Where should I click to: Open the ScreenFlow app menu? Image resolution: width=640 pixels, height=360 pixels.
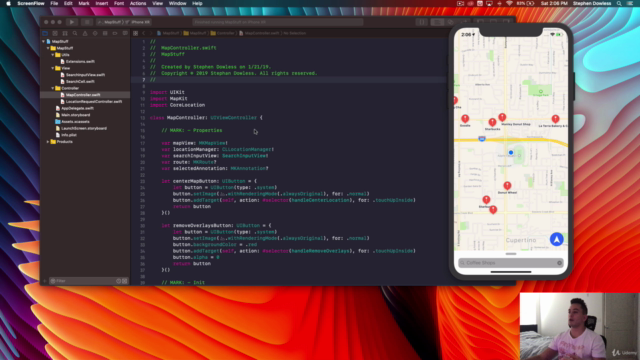click(31, 3)
